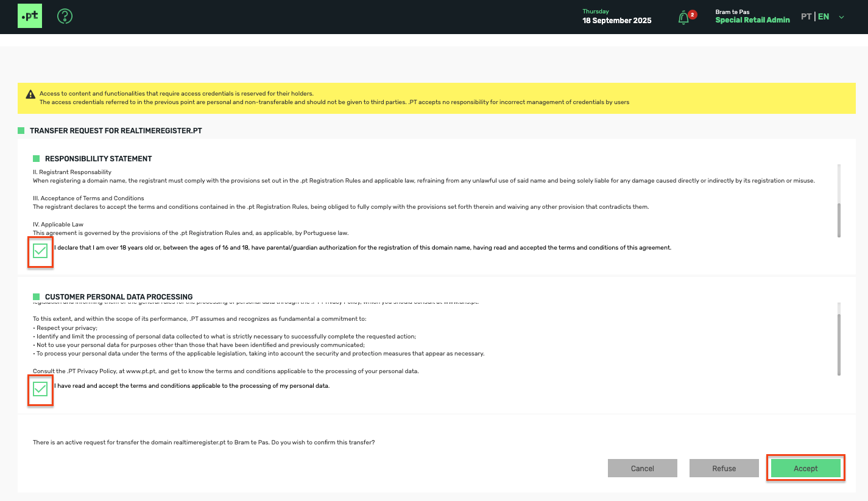868x501 pixels.
Task: Click the date 18 September 2025
Action: pyautogui.click(x=617, y=21)
